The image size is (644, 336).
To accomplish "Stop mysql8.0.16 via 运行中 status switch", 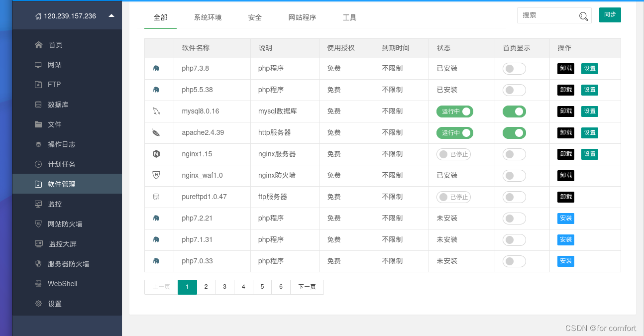I will click(455, 112).
